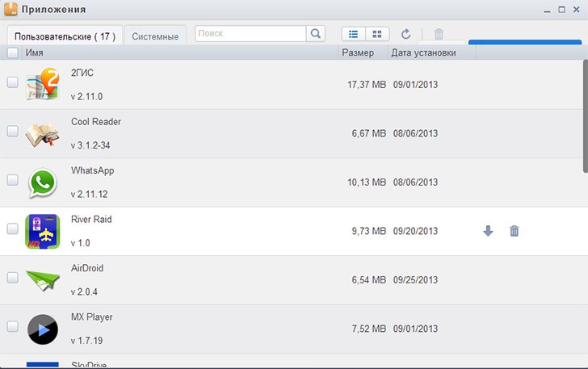
Task: Click the 6,67 MB size value
Action: (368, 133)
